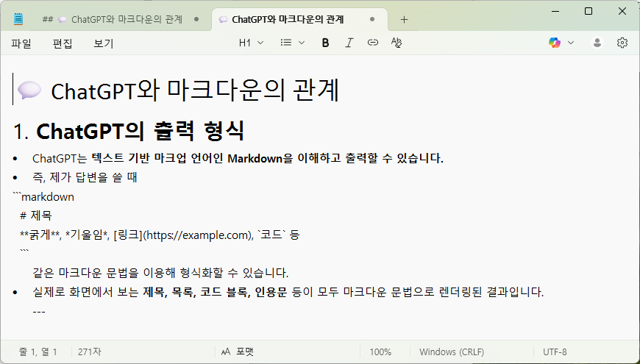The height and width of the screenshot is (364, 640).
Task: Clear formatting with the eraser-A icon
Action: pyautogui.click(x=397, y=43)
